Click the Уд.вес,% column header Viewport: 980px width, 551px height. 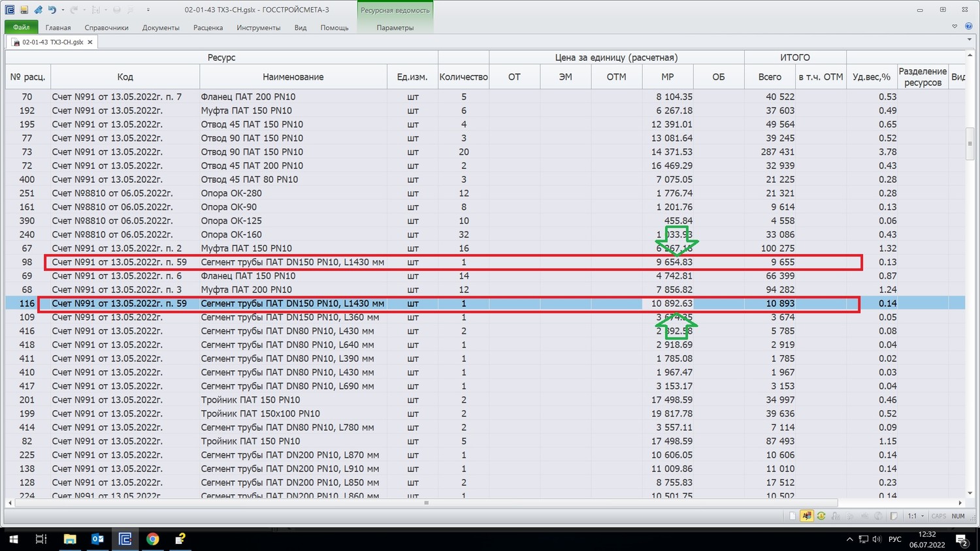(872, 76)
